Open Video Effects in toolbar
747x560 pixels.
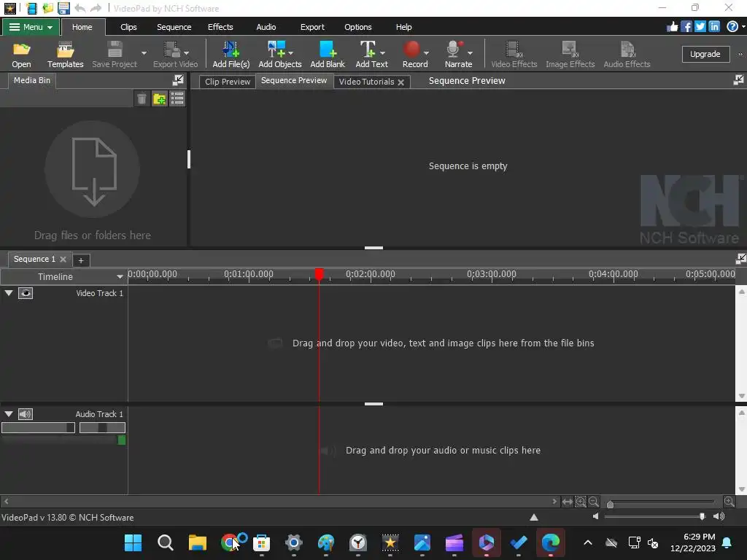coord(514,55)
